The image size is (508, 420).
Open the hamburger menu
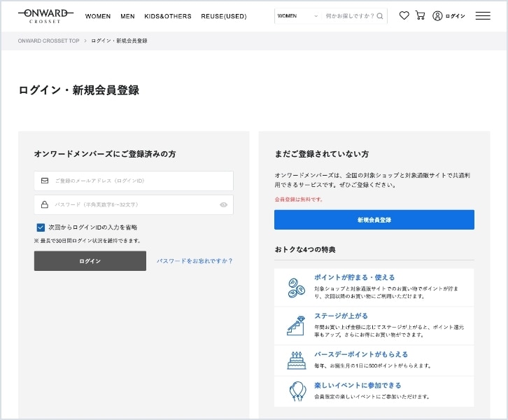[483, 15]
